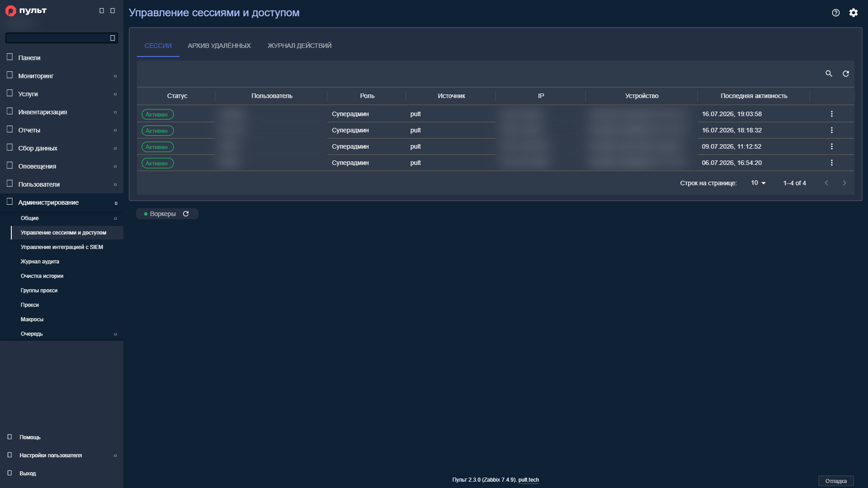Image resolution: width=868 pixels, height=488 pixels.
Task: Expand the Услуги menu arrow
Action: coord(115,94)
